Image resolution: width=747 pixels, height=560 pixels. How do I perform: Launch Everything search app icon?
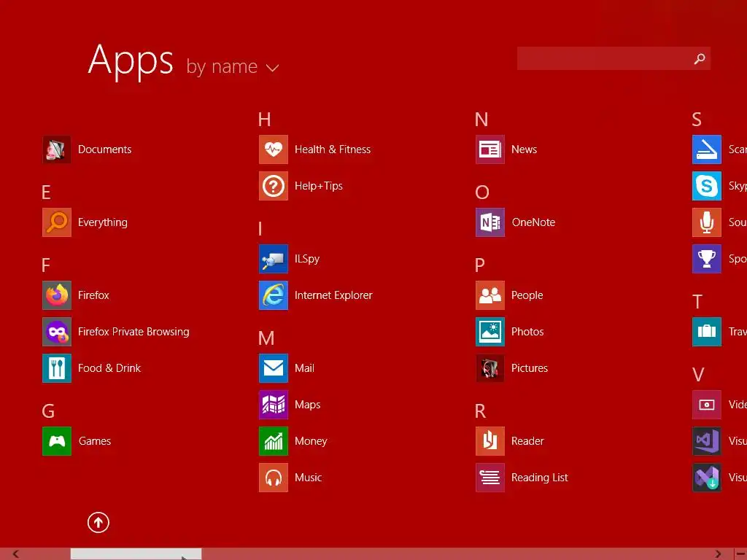(x=57, y=222)
